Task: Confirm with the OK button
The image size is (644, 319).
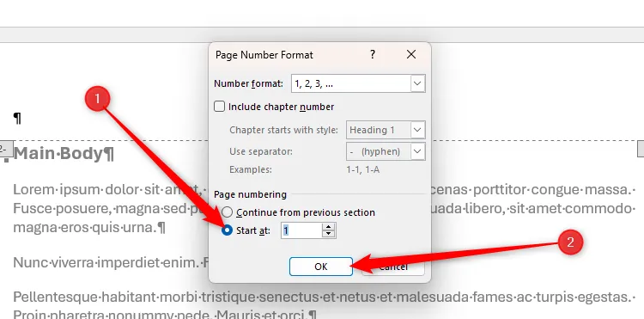Action: (x=321, y=267)
